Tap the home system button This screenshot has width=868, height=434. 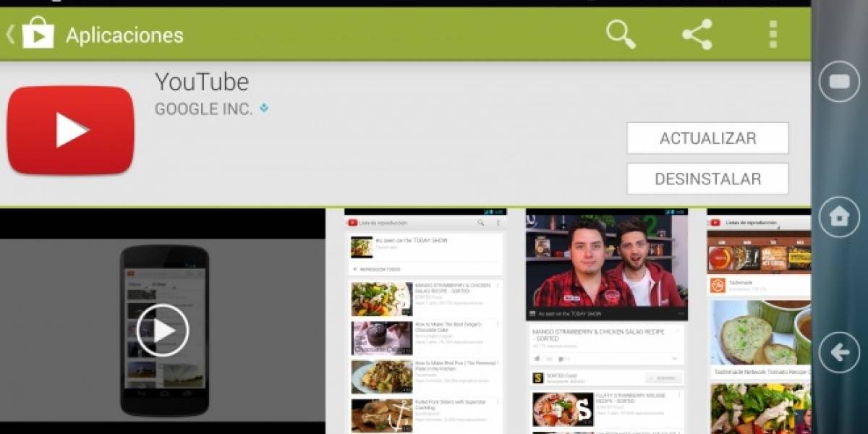click(839, 217)
